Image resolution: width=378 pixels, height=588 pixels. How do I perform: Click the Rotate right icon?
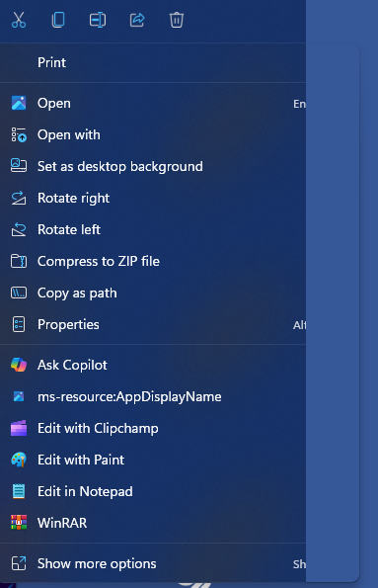click(x=19, y=198)
